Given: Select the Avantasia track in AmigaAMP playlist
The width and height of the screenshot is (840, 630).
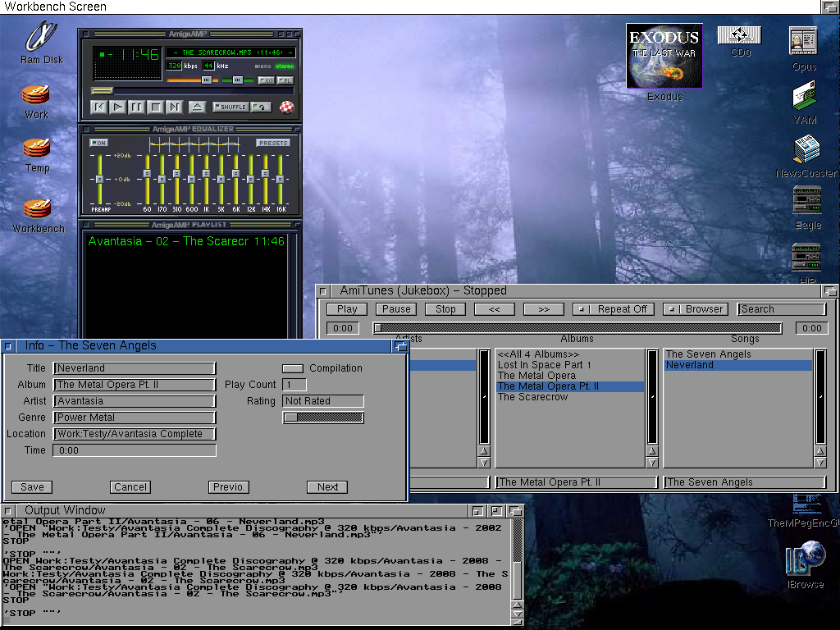Looking at the screenshot, I should coord(186,242).
